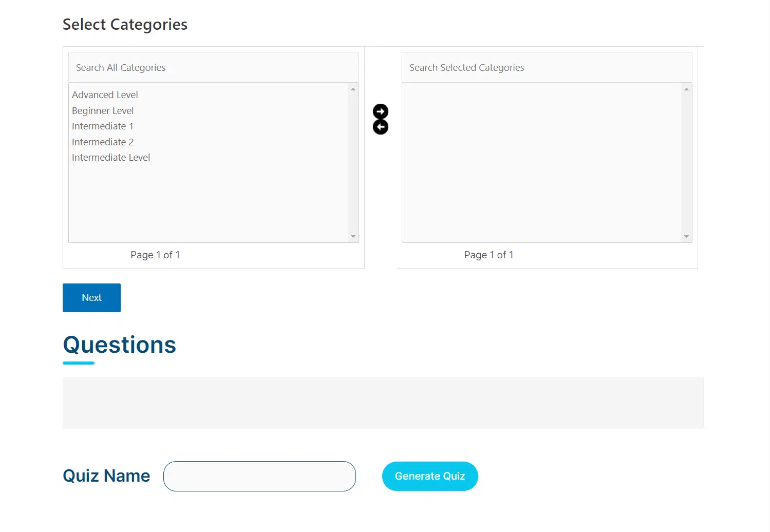Image resolution: width=770 pixels, height=532 pixels.
Task: Select Intermediate Level category
Action: (x=111, y=158)
